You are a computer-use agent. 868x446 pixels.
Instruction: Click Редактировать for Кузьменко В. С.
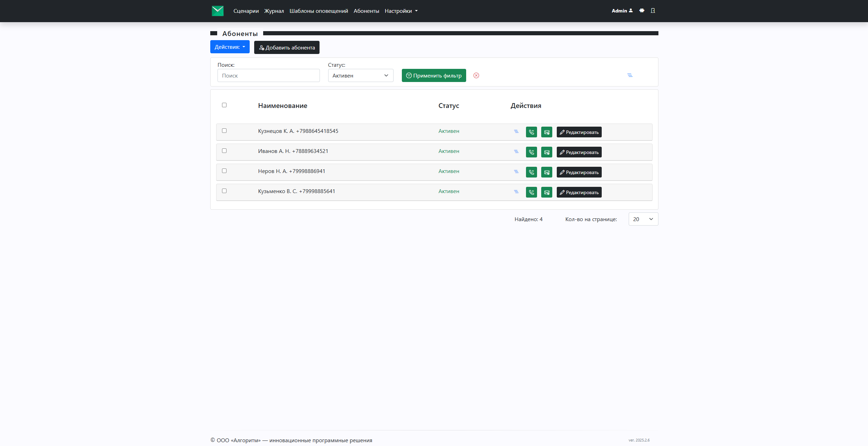pos(579,192)
